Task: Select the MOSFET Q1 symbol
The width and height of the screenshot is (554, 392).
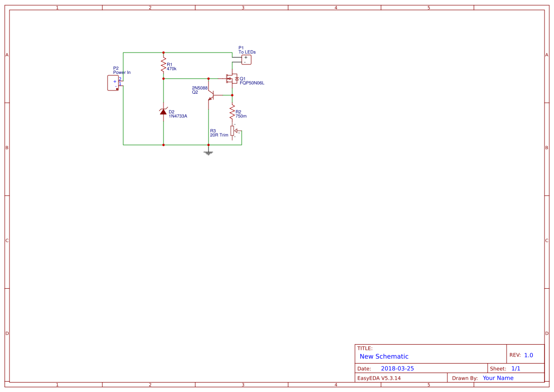Action: (x=232, y=79)
